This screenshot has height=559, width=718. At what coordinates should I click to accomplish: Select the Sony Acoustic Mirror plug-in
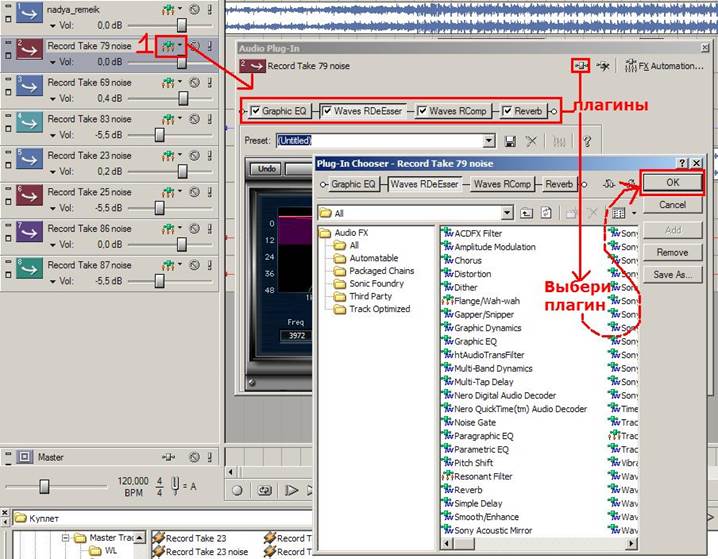tap(487, 530)
